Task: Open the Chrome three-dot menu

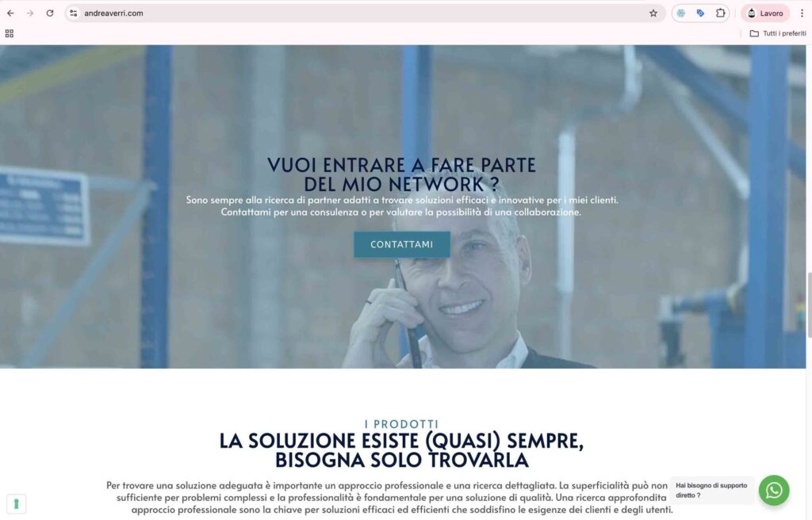Action: click(802, 13)
